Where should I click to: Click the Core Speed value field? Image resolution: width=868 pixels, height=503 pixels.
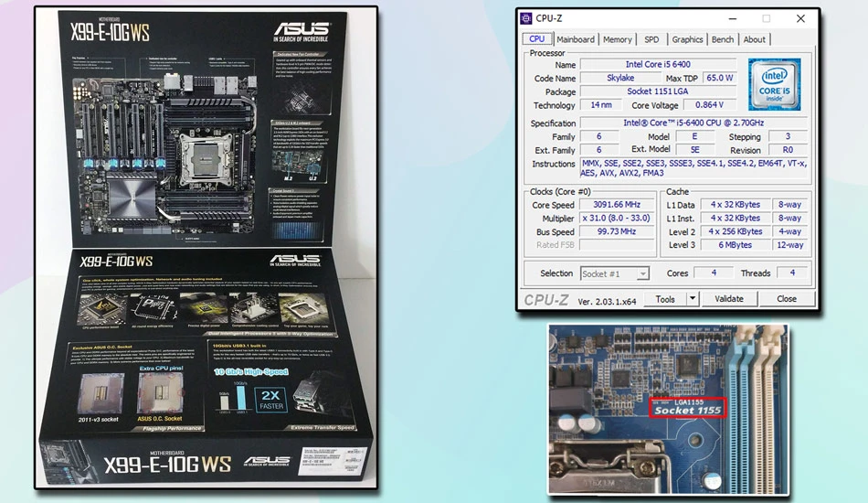click(617, 205)
